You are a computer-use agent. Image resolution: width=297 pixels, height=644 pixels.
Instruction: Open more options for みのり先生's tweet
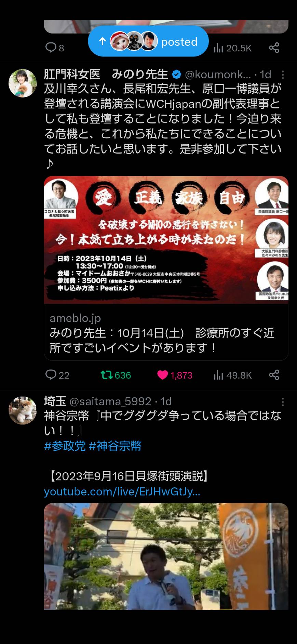283,75
